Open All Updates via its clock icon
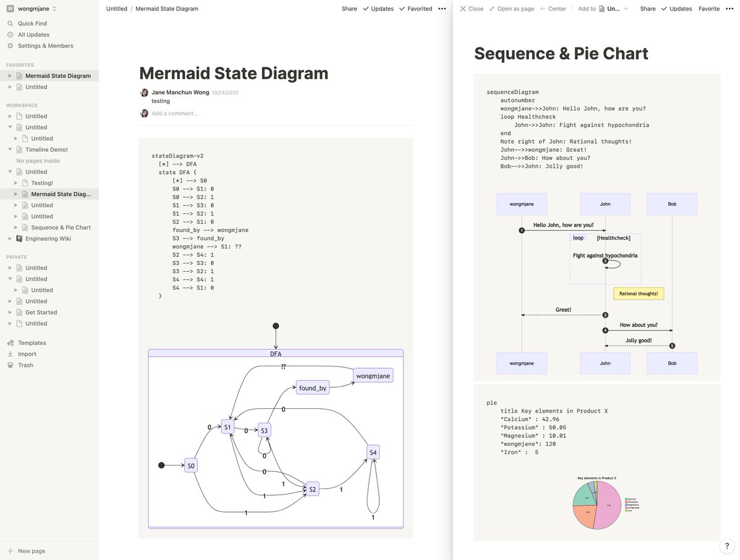This screenshot has width=740, height=560. point(10,35)
